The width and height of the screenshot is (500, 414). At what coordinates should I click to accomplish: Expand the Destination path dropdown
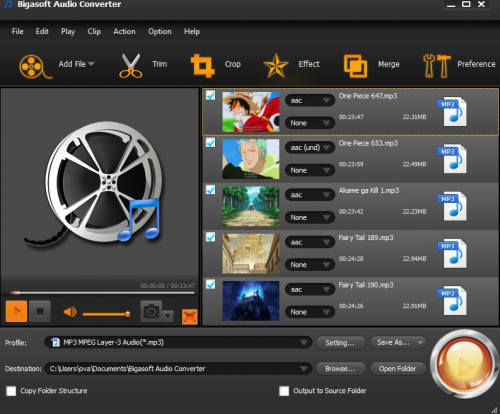point(303,369)
